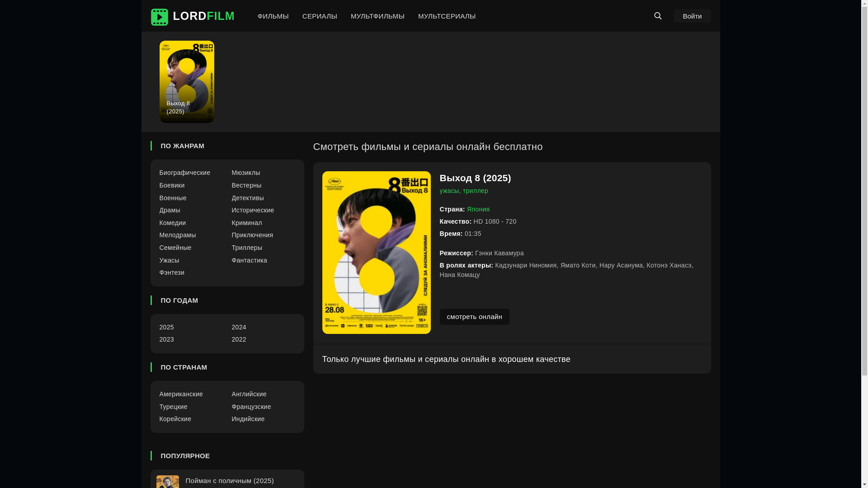Click actor name Нару Асанума
This screenshot has height=488, width=868.
click(621, 265)
